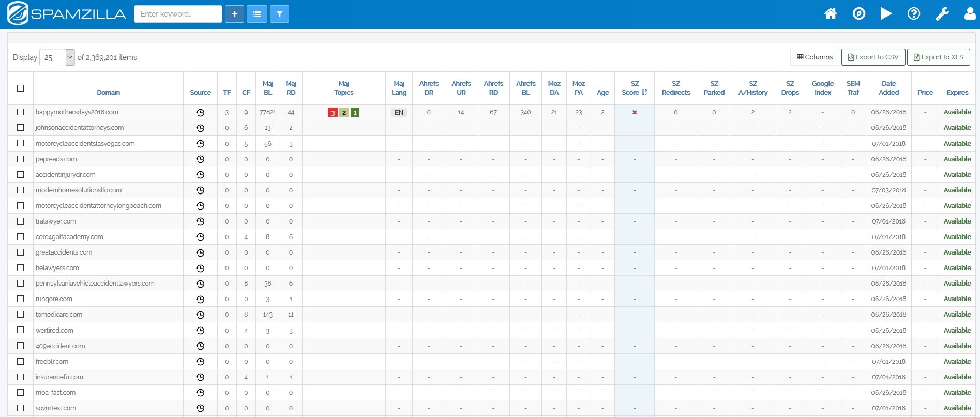This screenshot has width=980, height=417.
Task: Click the tan topic badge 2
Action: (344, 112)
